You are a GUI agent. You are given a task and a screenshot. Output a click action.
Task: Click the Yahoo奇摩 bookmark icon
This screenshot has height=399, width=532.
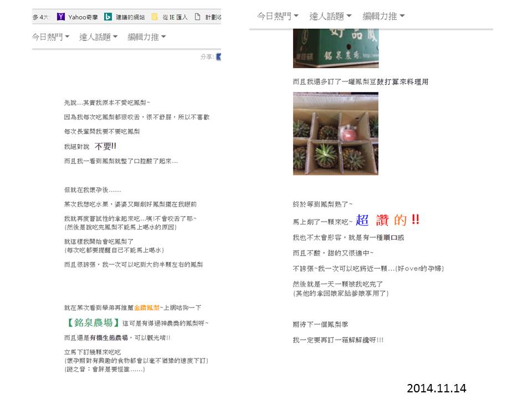(x=61, y=17)
